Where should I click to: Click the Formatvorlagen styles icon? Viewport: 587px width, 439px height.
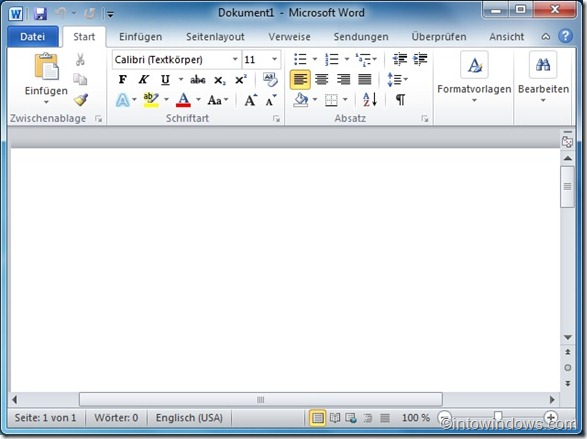coord(474,65)
